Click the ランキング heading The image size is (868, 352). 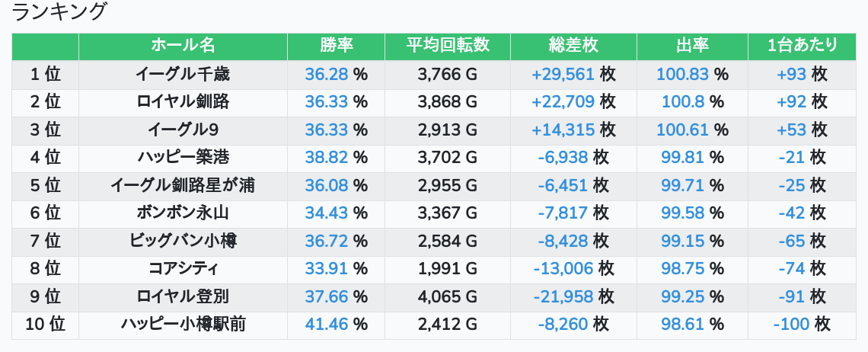tap(60, 12)
